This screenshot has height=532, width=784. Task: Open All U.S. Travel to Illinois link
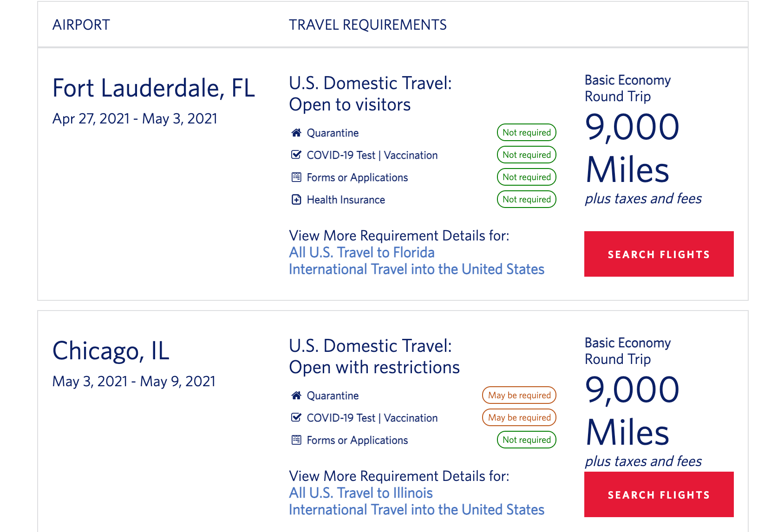tap(360, 493)
